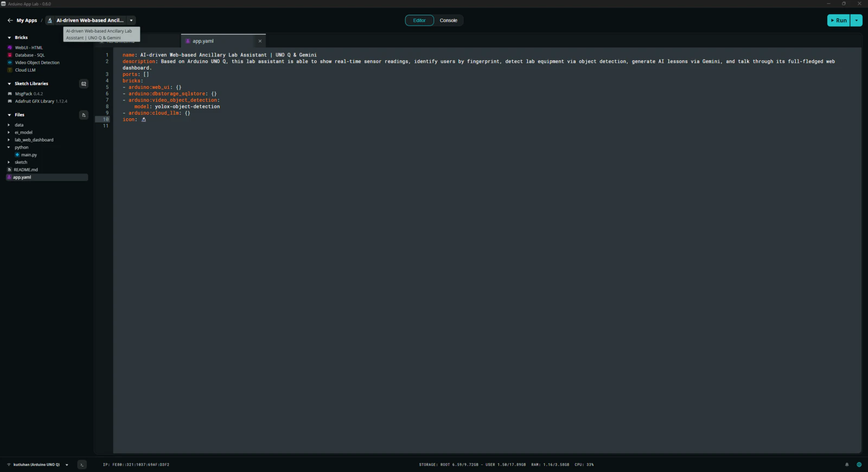The width and height of the screenshot is (868, 472).
Task: Select the AI-driven Web-based Ancil... app title
Action: point(90,21)
